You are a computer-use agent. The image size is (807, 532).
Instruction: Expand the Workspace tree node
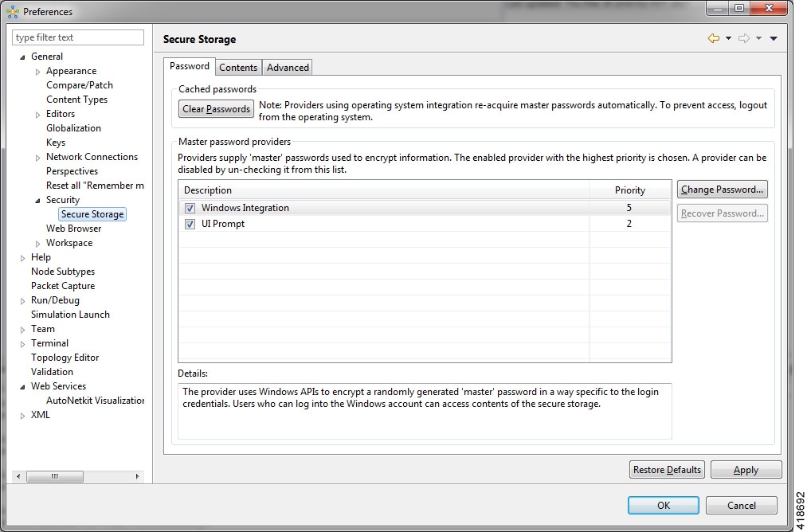coord(37,244)
